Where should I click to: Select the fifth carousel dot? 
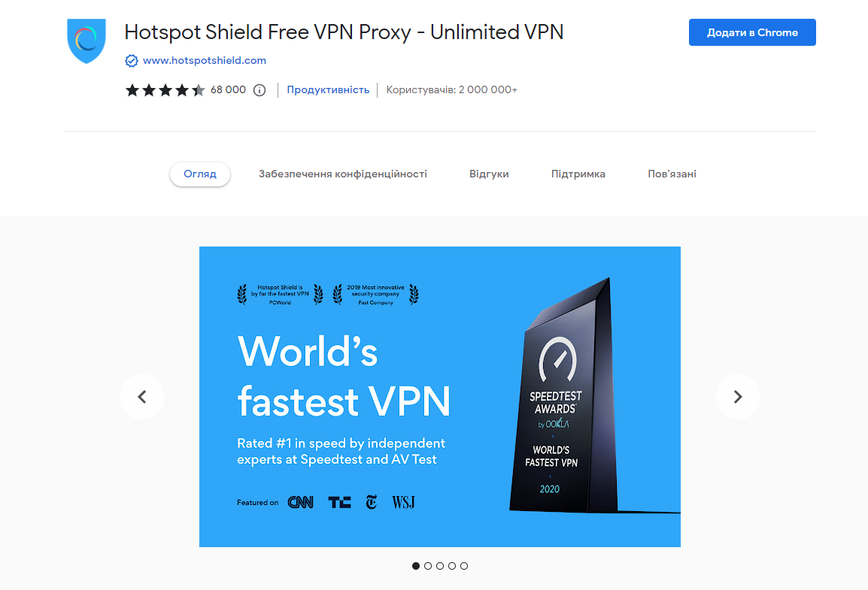[464, 566]
